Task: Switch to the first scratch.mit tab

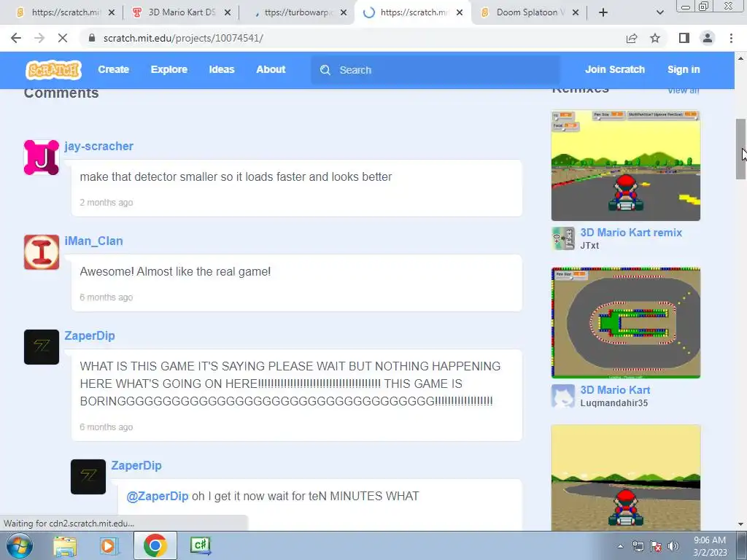Action: 65,12
